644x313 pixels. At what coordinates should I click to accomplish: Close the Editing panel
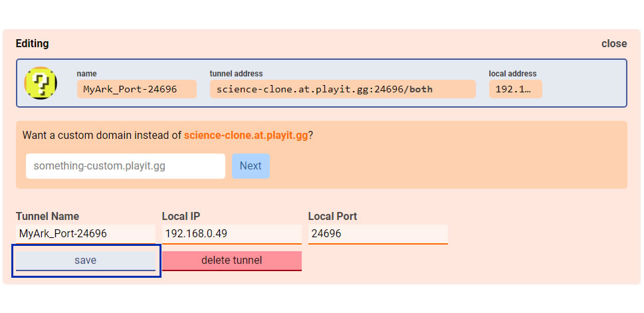614,44
